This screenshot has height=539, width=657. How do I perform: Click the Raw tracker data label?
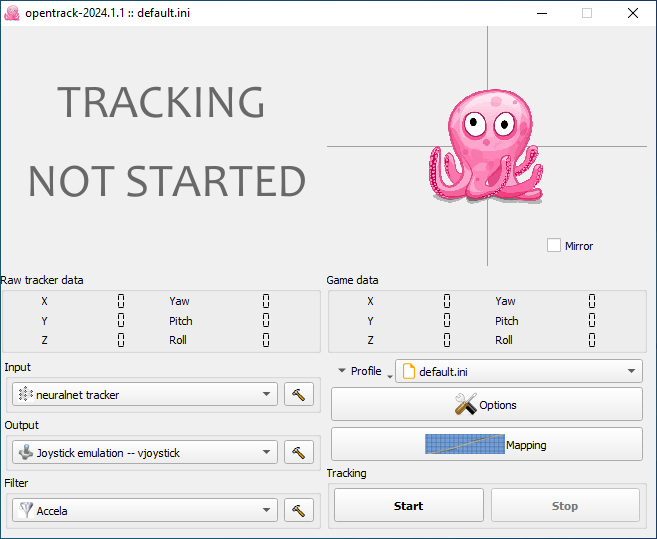(42, 280)
